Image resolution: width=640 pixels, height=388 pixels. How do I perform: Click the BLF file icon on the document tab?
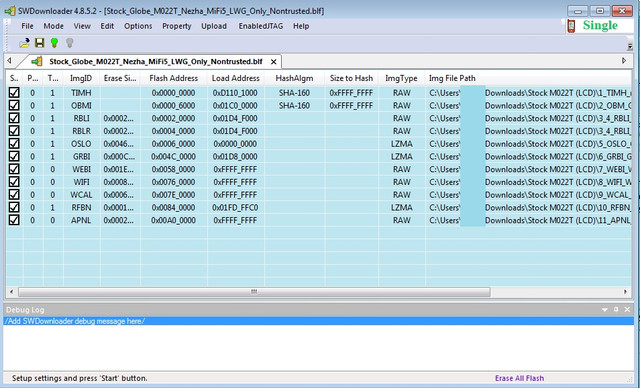tap(37, 62)
